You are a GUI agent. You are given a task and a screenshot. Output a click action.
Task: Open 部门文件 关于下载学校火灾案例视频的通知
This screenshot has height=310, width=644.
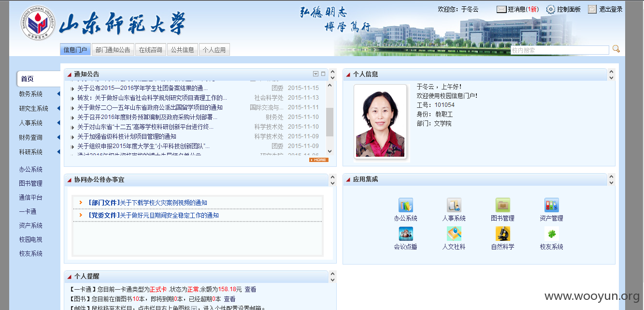tap(148, 203)
